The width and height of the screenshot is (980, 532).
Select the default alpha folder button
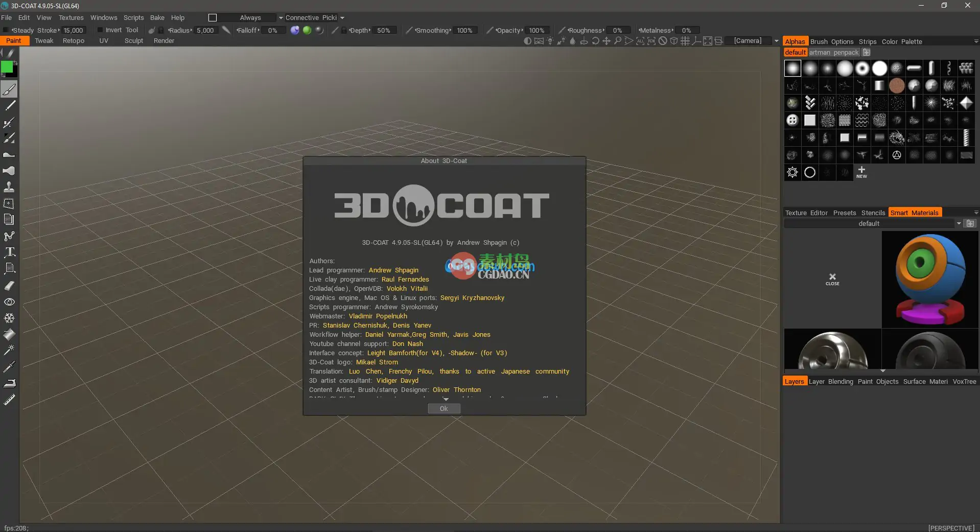[x=795, y=53]
